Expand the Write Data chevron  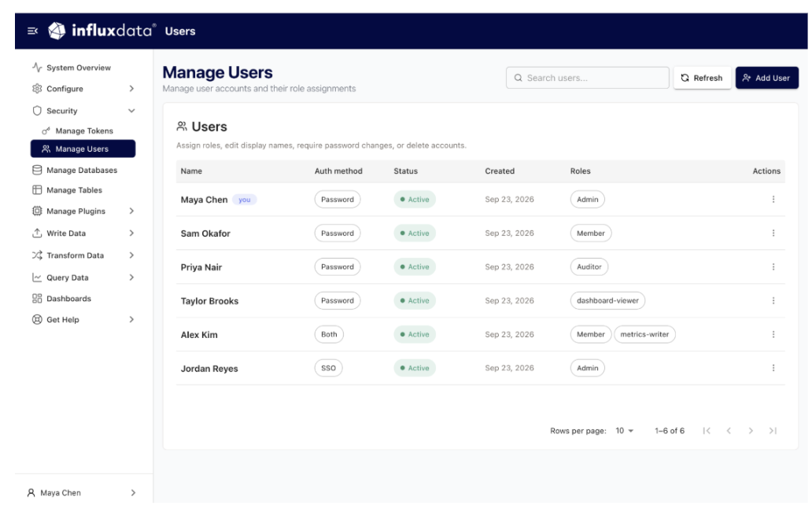[x=131, y=233]
